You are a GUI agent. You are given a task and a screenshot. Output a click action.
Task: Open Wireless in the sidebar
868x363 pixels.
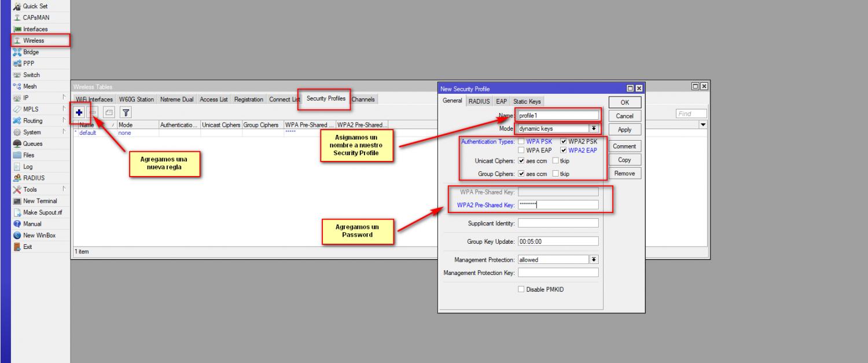[x=34, y=41]
